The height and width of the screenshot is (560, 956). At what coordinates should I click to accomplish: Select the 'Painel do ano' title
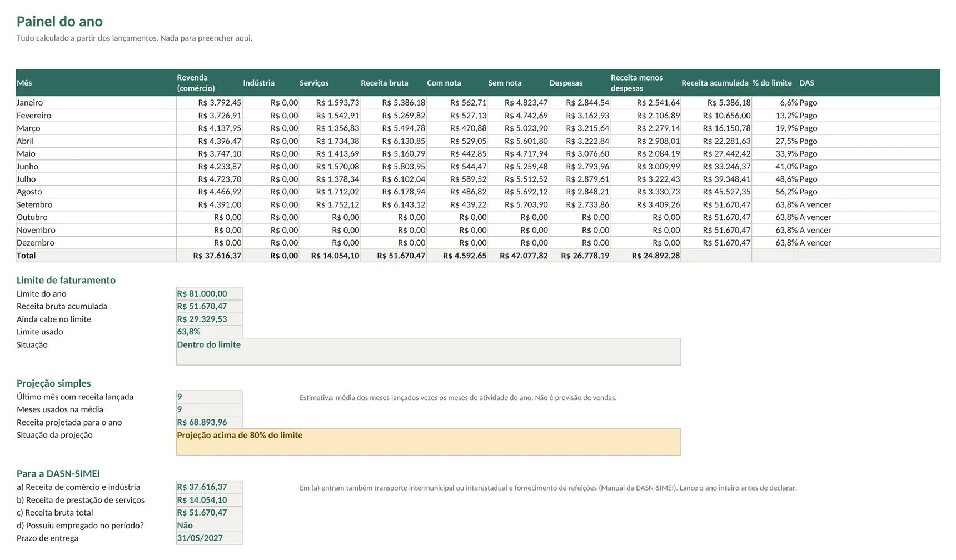[x=59, y=21]
